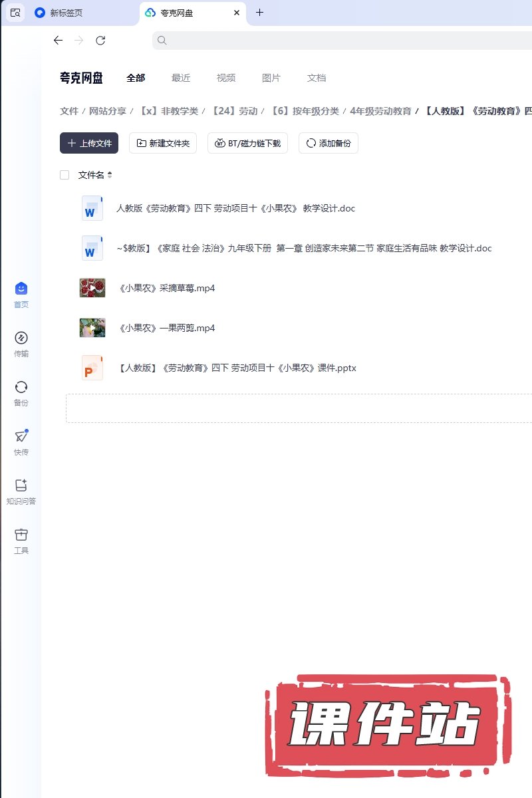Go to 首页 home in sidebar
The width and height of the screenshot is (532, 798).
coord(21,289)
